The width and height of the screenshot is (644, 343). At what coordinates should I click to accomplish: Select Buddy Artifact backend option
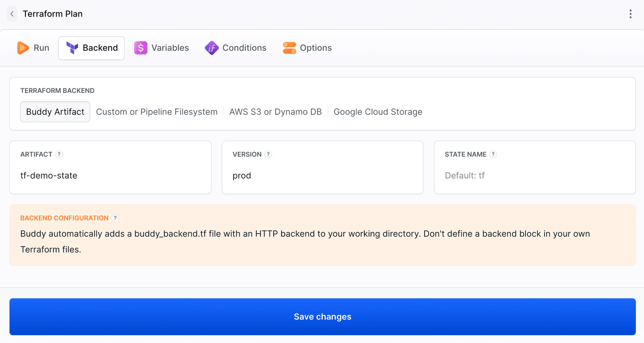pos(55,112)
